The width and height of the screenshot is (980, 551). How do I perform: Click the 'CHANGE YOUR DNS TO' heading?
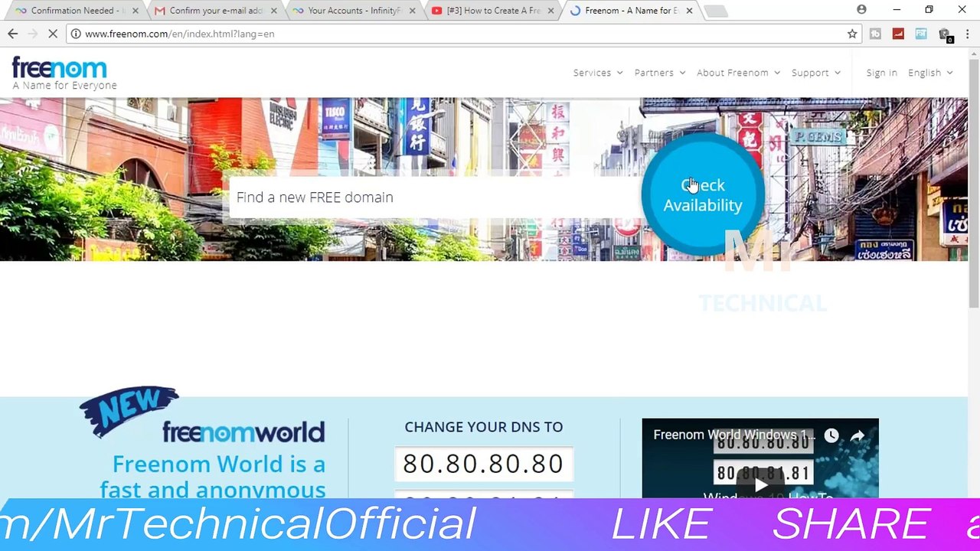(x=484, y=427)
